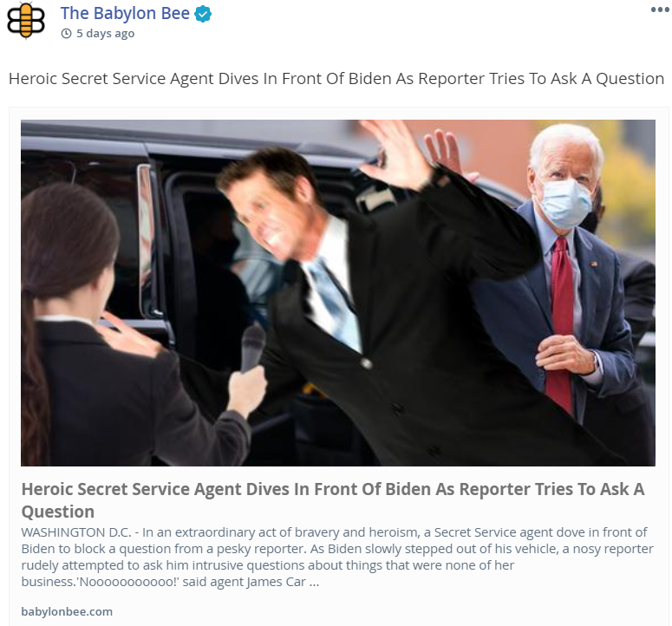Open the babylonbee.com source link

67,611
